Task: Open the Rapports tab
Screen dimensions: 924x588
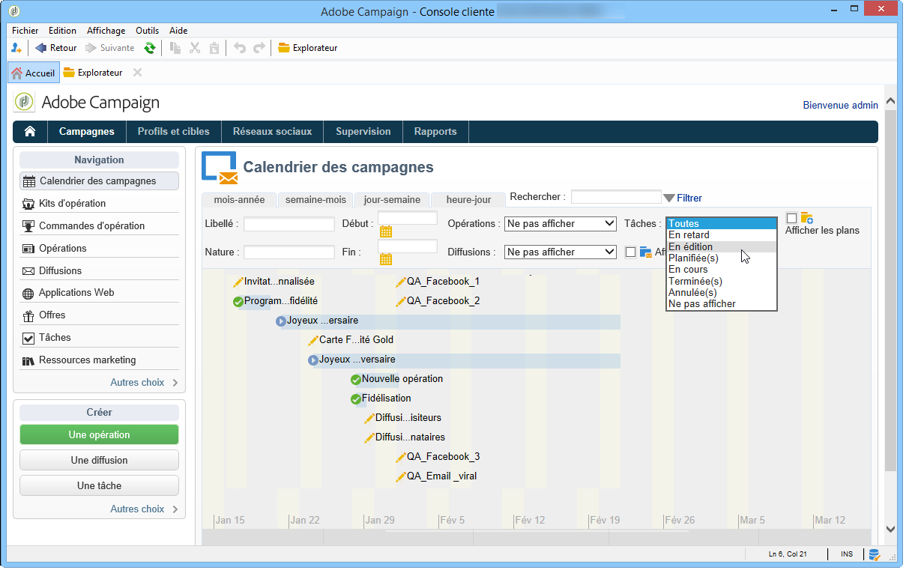Action: [x=435, y=131]
